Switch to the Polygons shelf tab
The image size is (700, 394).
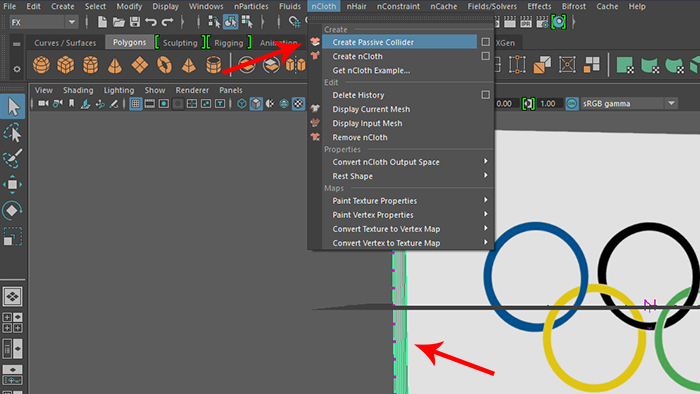coord(129,42)
